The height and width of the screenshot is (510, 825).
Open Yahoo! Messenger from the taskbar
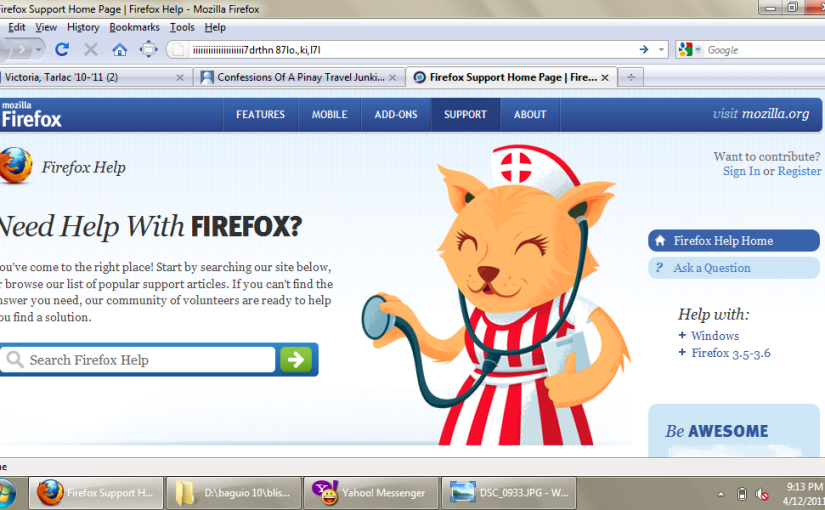[371, 493]
